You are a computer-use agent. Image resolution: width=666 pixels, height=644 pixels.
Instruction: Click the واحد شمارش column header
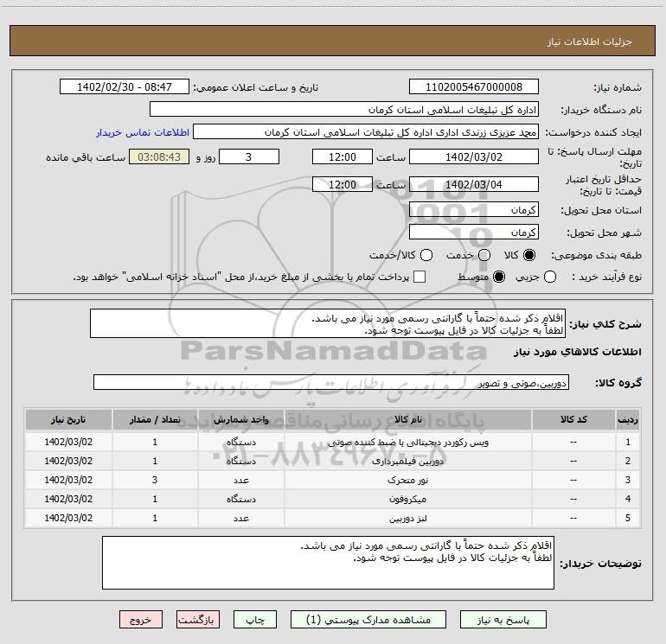[x=240, y=419]
